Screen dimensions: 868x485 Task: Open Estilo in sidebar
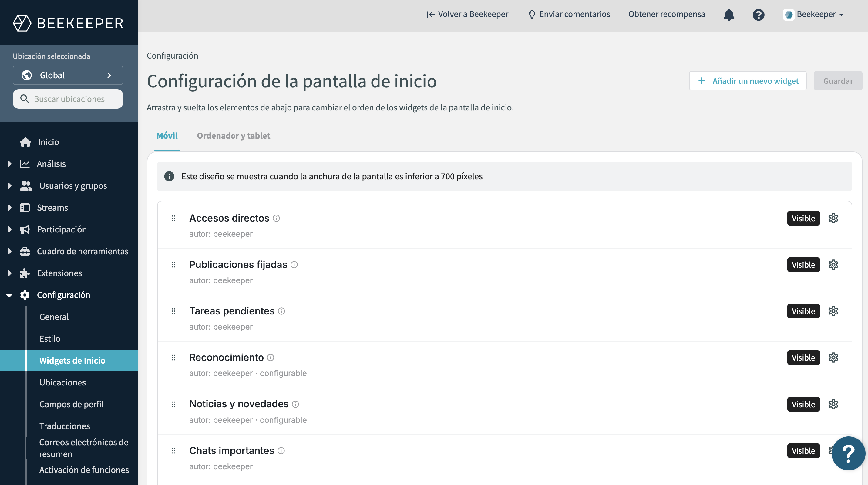pos(50,339)
